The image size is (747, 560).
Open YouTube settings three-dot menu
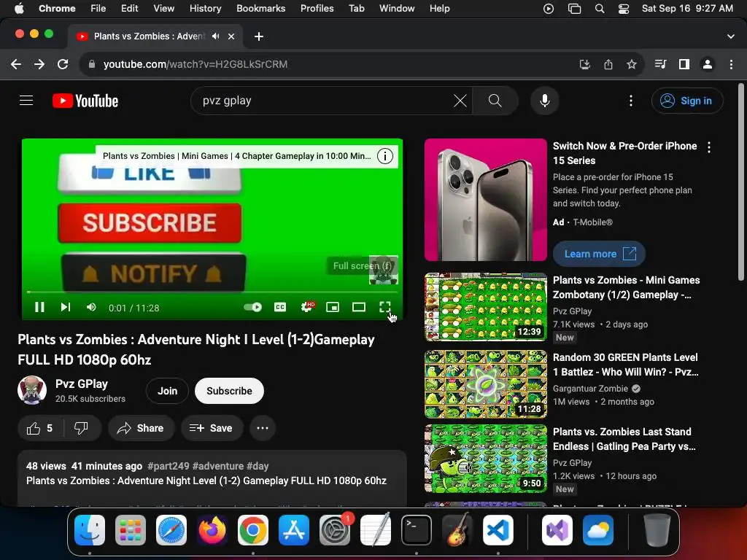pos(631,101)
